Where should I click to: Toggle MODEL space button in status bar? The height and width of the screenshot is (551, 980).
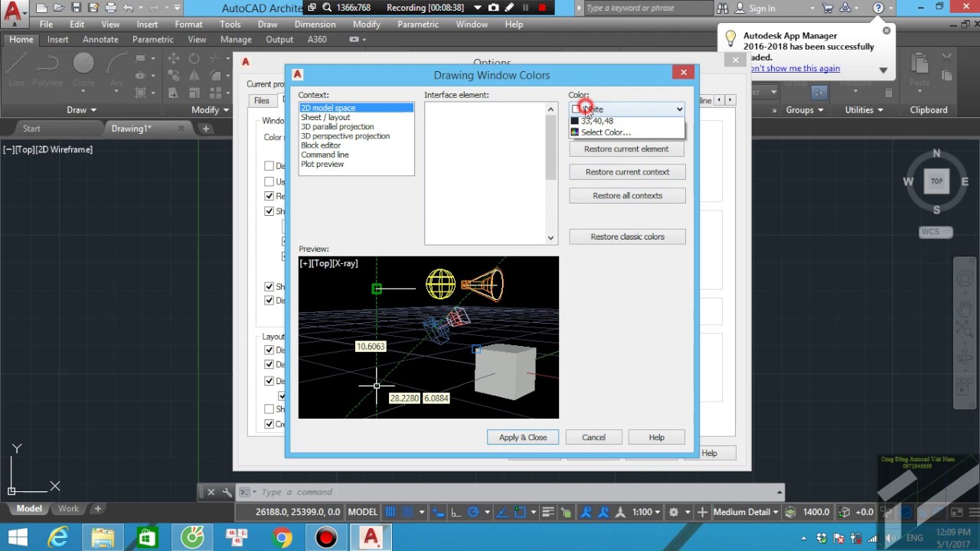(x=363, y=512)
